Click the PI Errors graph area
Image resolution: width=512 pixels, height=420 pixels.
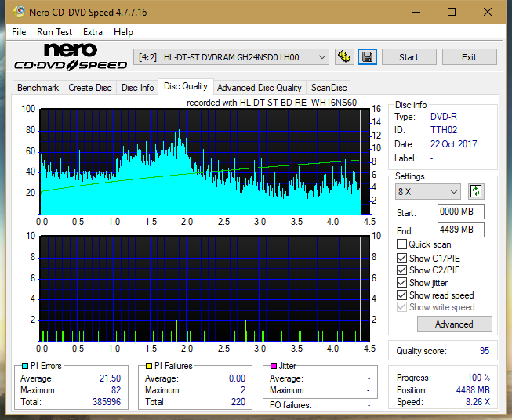click(205, 161)
